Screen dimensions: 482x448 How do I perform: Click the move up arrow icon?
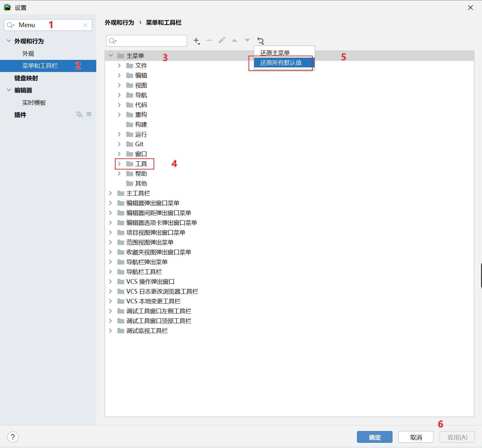point(234,40)
